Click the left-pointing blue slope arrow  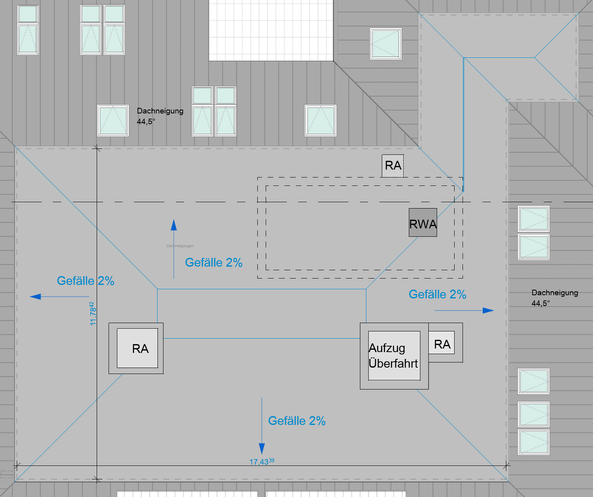[x=59, y=297]
